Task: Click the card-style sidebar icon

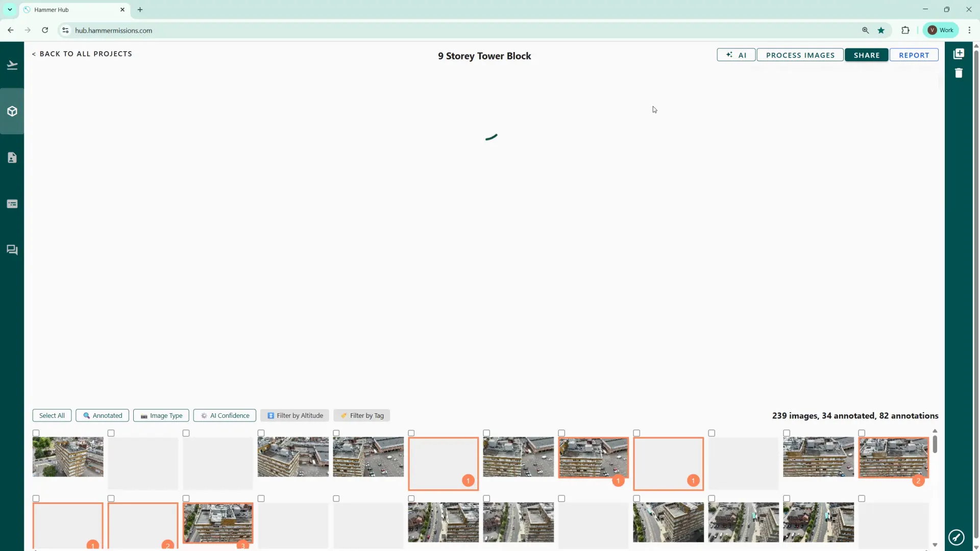Action: [12, 204]
